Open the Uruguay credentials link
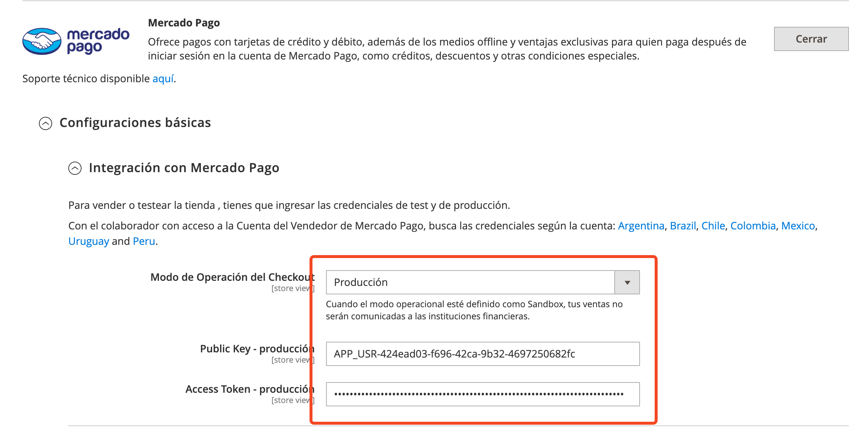 [88, 241]
